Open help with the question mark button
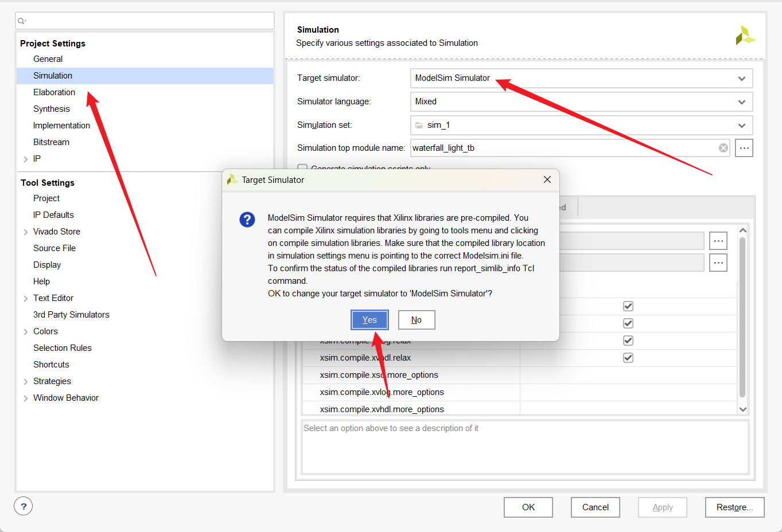Viewport: 782px width, 532px height. pos(24,506)
